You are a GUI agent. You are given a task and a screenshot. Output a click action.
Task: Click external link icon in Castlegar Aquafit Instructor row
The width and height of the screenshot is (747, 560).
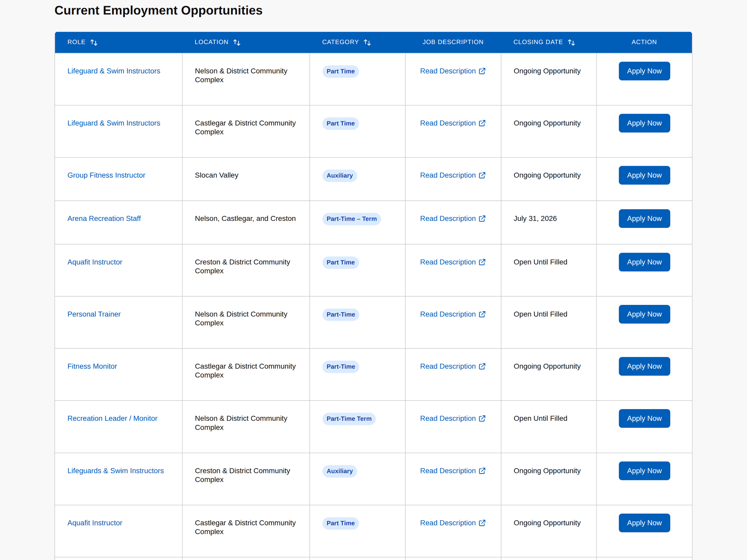tap(482, 523)
